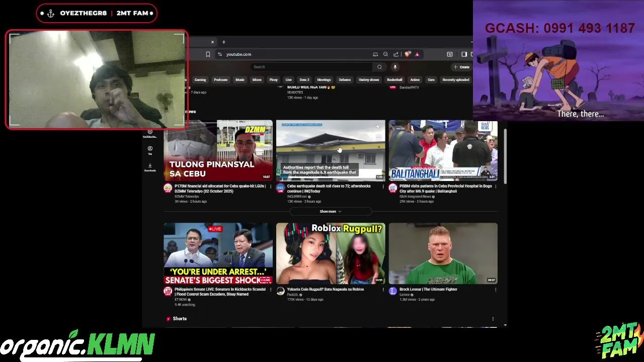The width and height of the screenshot is (644, 362).
Task: Select the Gaming filter chip
Action: [200, 80]
